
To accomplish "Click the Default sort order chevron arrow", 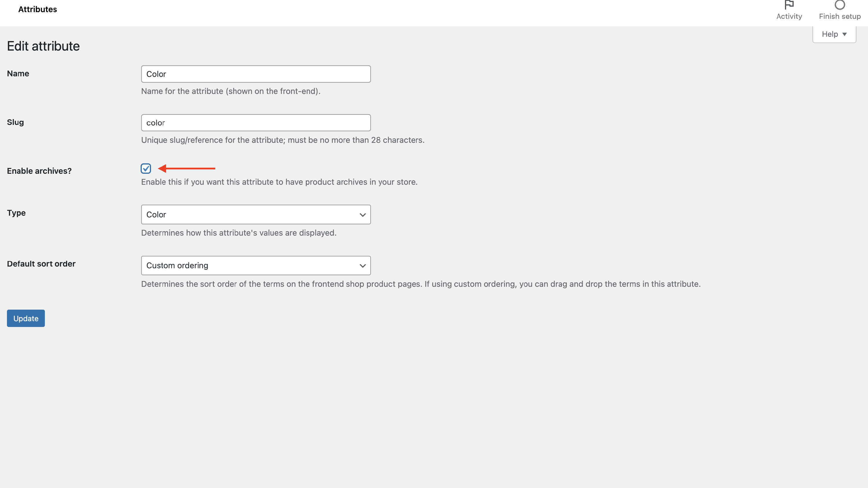I will pyautogui.click(x=363, y=266).
